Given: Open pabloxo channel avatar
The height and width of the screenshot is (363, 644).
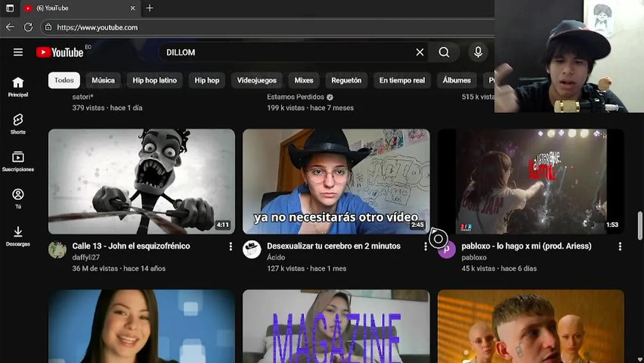Looking at the screenshot, I should pyautogui.click(x=446, y=250).
